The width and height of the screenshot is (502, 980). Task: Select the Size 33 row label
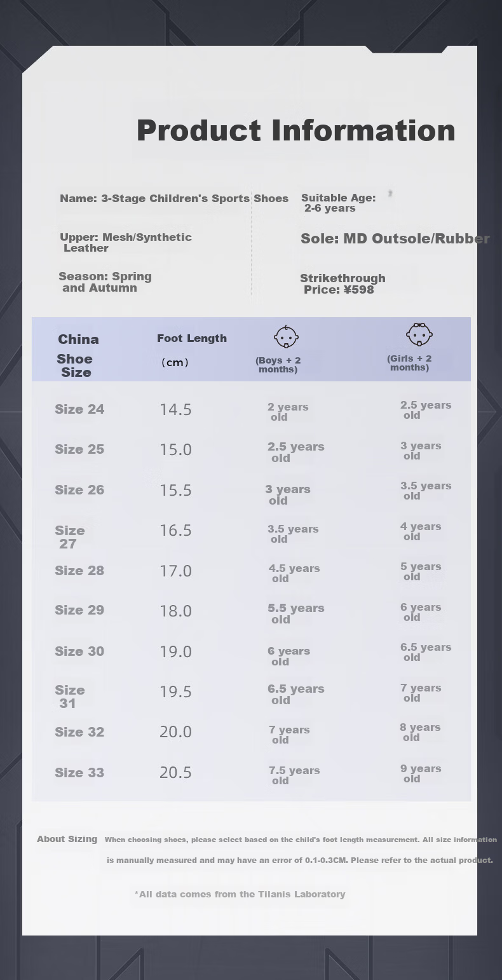click(79, 773)
